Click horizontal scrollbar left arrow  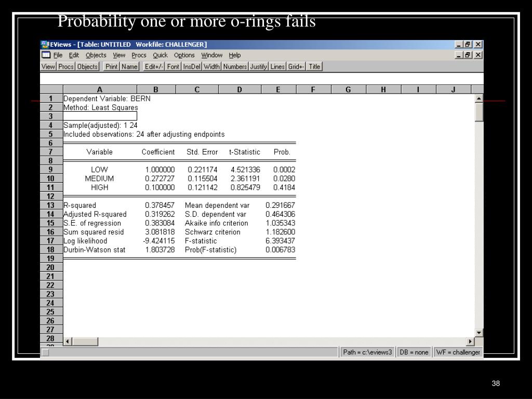click(68, 342)
